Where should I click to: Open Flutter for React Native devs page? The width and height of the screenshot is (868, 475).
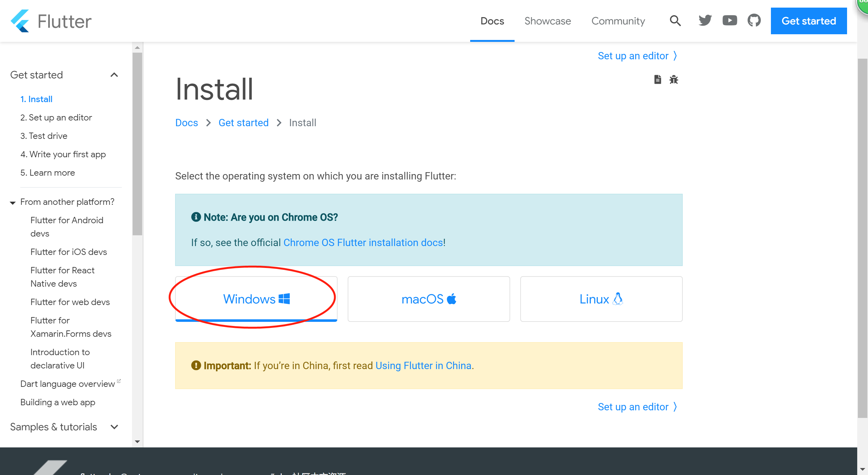point(62,277)
